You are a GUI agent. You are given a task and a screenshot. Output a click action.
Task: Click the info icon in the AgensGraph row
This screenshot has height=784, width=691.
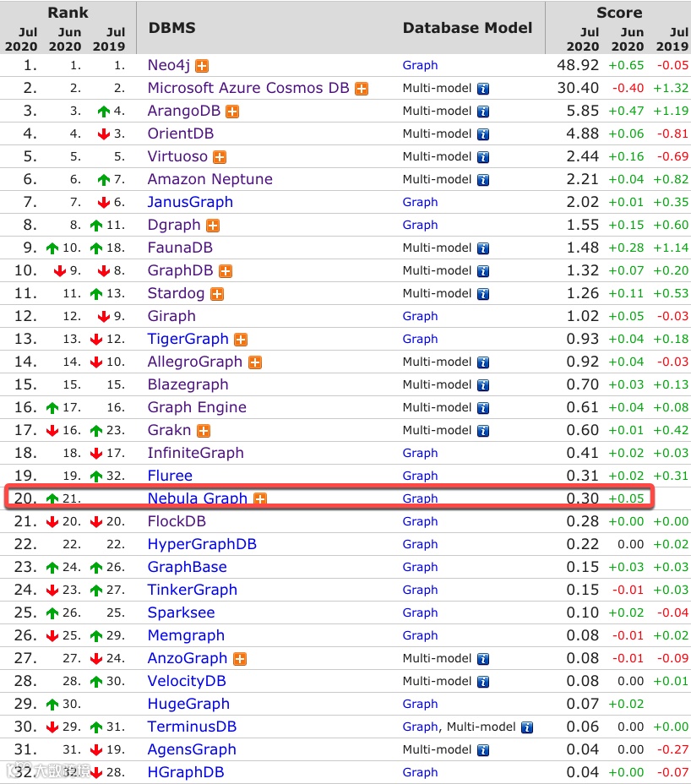(x=483, y=750)
